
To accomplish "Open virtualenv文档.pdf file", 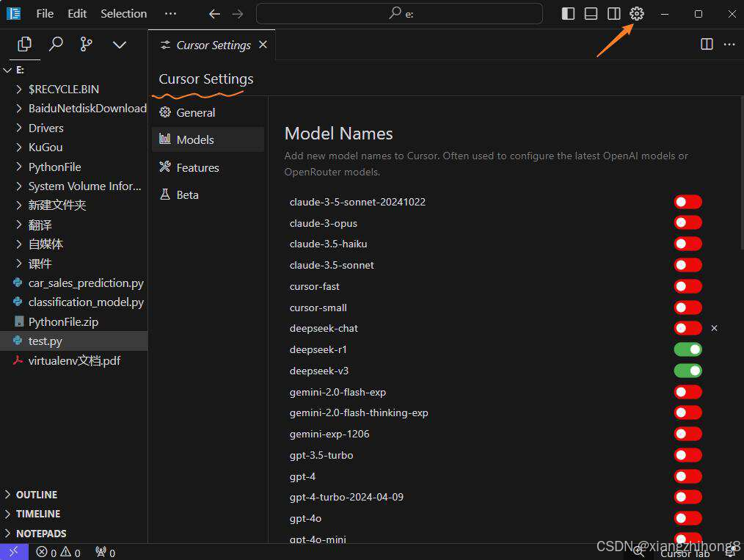I will pos(74,360).
